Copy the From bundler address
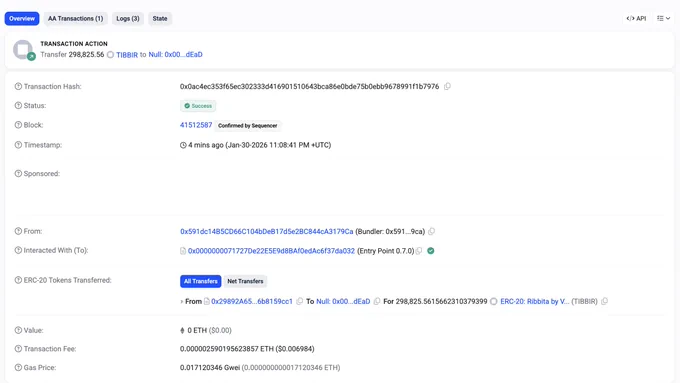This screenshot has height=383, width=680. pyautogui.click(x=431, y=232)
